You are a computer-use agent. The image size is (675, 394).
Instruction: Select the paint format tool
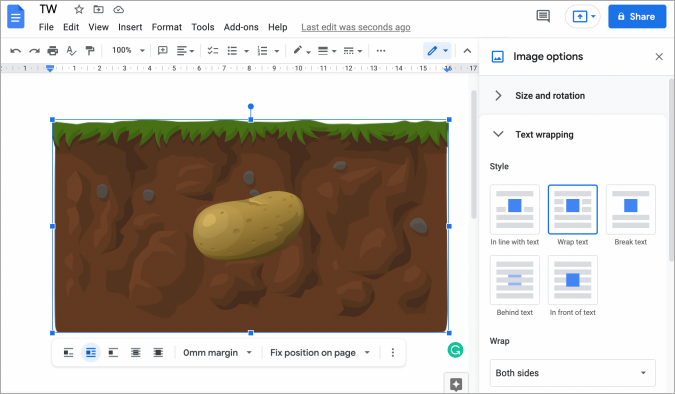pos(90,51)
